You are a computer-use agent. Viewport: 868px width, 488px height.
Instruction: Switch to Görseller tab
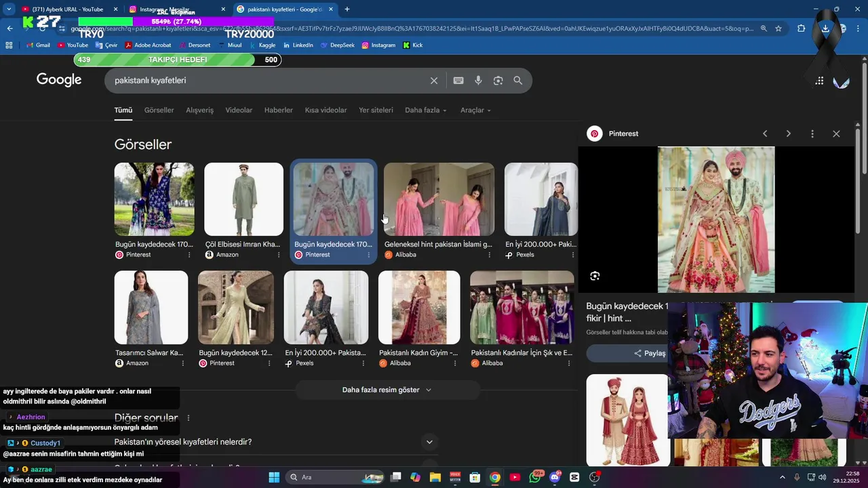click(x=159, y=110)
